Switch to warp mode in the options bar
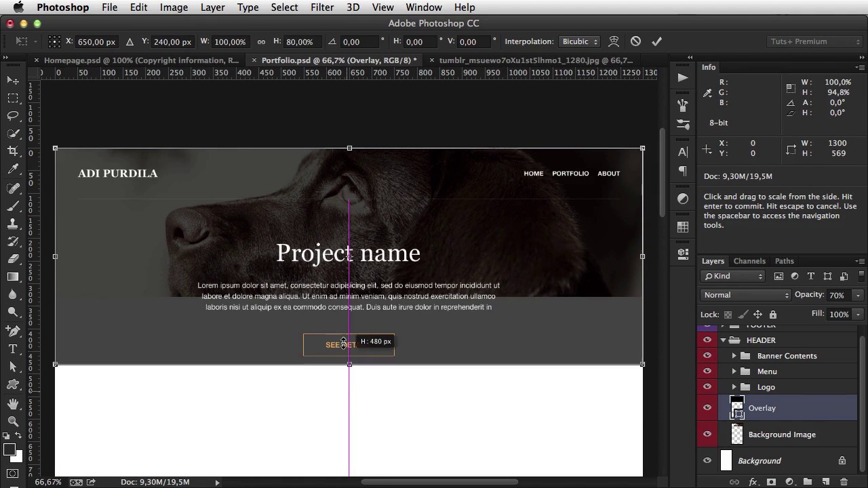Image resolution: width=868 pixels, height=488 pixels. (x=614, y=41)
